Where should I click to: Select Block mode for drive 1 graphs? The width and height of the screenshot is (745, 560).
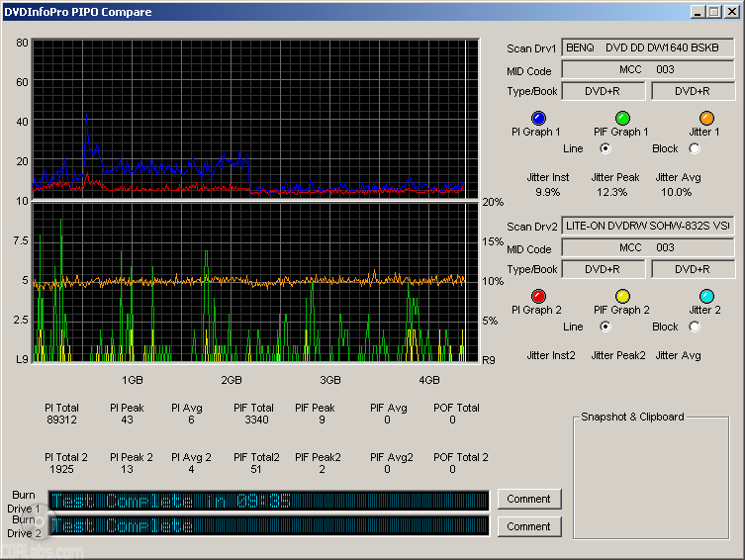[x=694, y=148]
